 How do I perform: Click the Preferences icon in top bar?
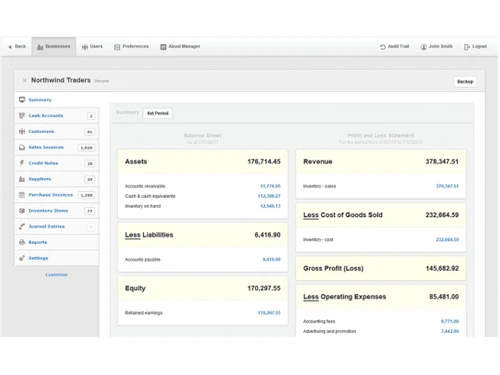tap(117, 47)
